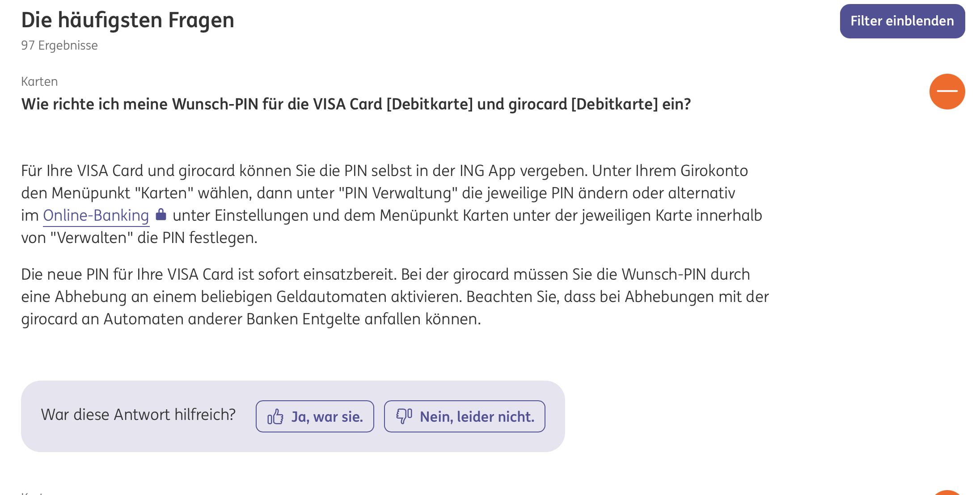Click the paragraph starting "Für Ihre VISA Card"

tap(384, 171)
